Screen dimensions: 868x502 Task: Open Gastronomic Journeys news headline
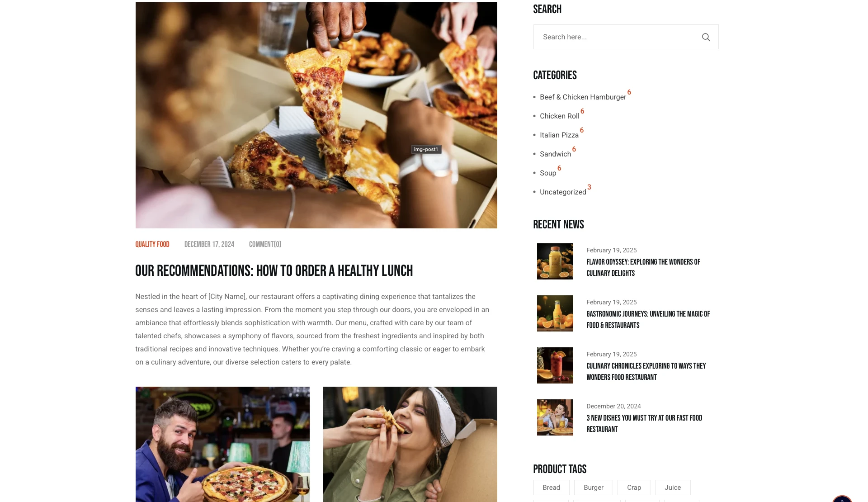648,319
